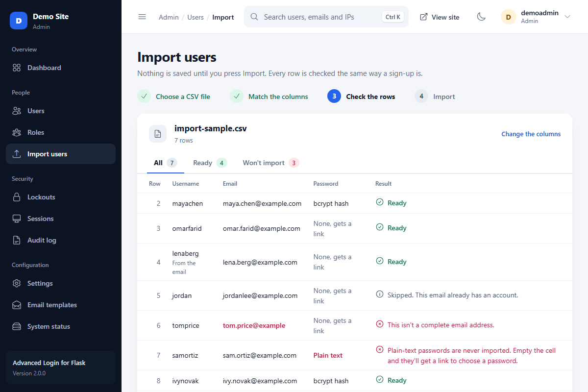Click Ready check icon for mayachen row
Screen dimensions: 588x392
[379, 202]
